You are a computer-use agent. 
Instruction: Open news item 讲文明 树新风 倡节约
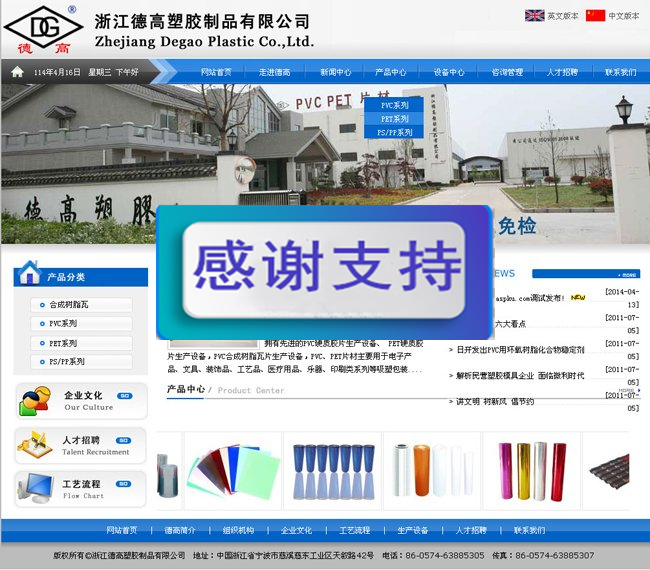point(495,401)
